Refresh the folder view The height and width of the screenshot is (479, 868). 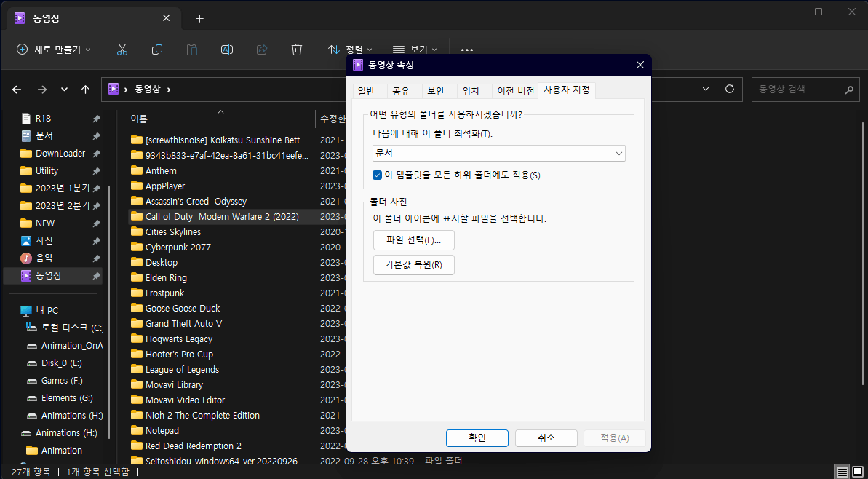click(x=730, y=89)
